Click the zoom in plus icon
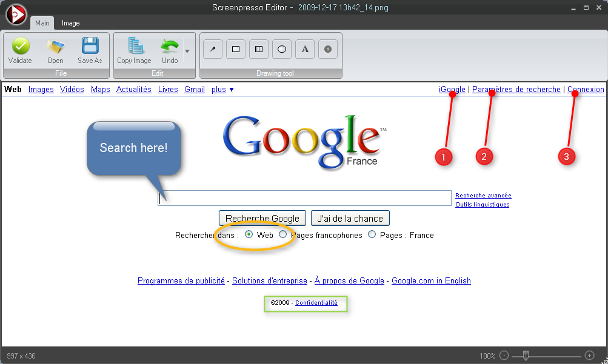 click(589, 356)
